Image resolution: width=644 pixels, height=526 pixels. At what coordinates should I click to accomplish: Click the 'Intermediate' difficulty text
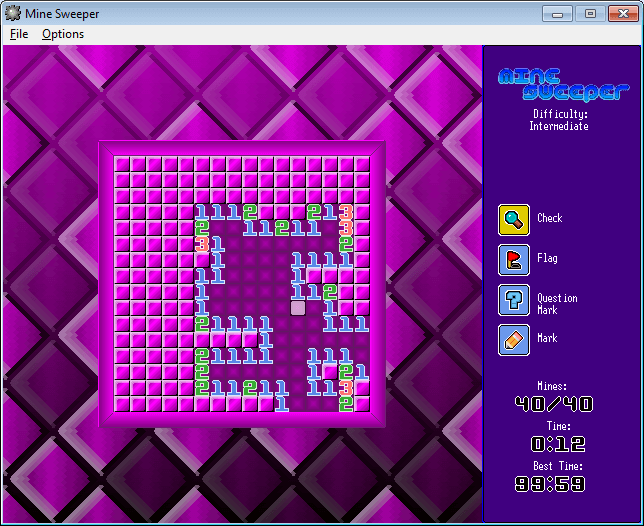(x=559, y=126)
